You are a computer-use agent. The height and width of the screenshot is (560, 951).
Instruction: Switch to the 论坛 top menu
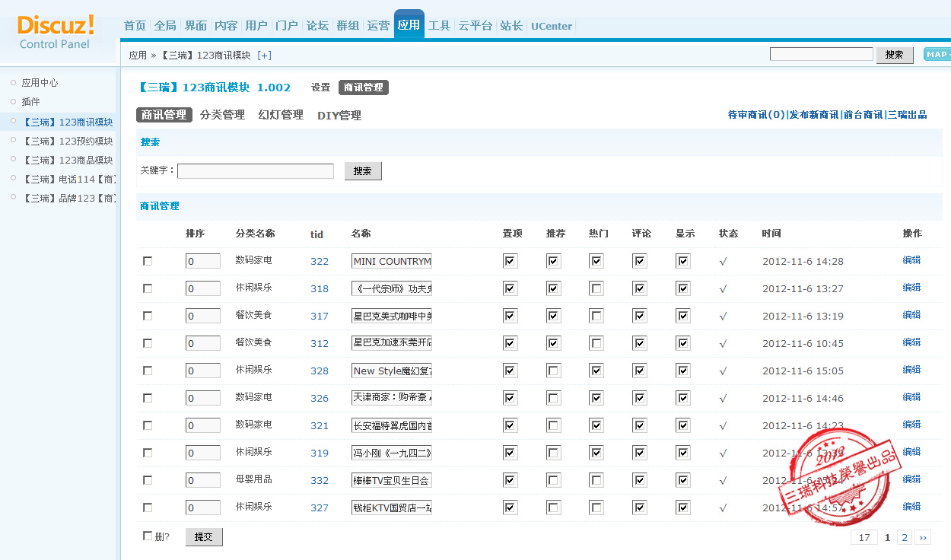click(x=317, y=26)
